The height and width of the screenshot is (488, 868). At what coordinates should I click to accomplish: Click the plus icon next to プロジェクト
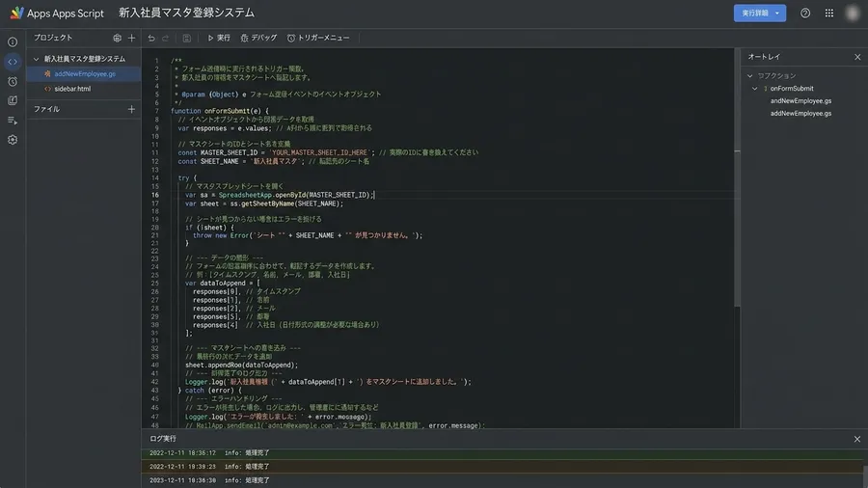click(131, 39)
